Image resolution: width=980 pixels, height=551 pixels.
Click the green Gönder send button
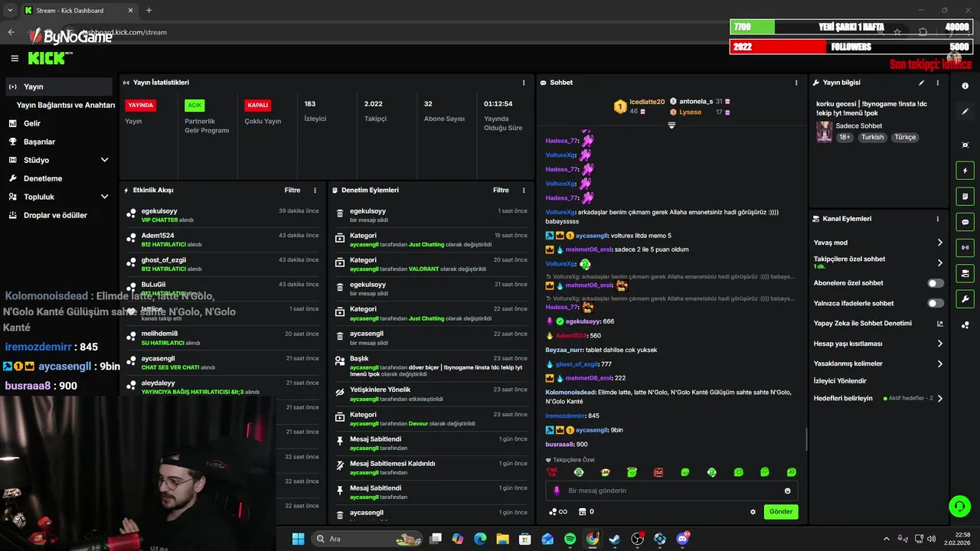click(x=781, y=512)
